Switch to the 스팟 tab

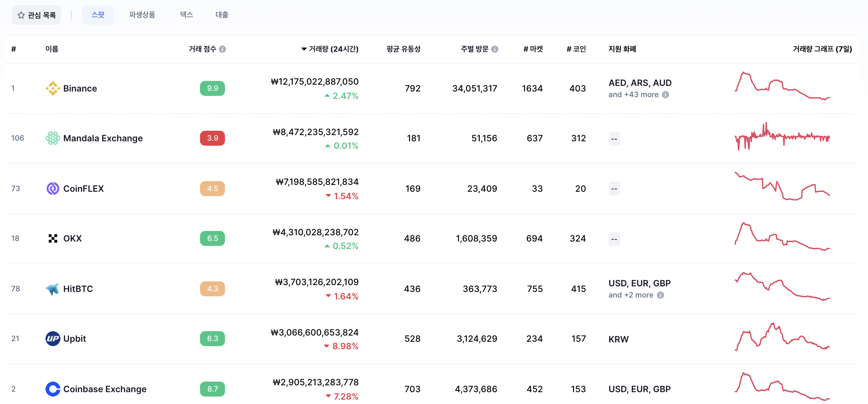tap(98, 15)
